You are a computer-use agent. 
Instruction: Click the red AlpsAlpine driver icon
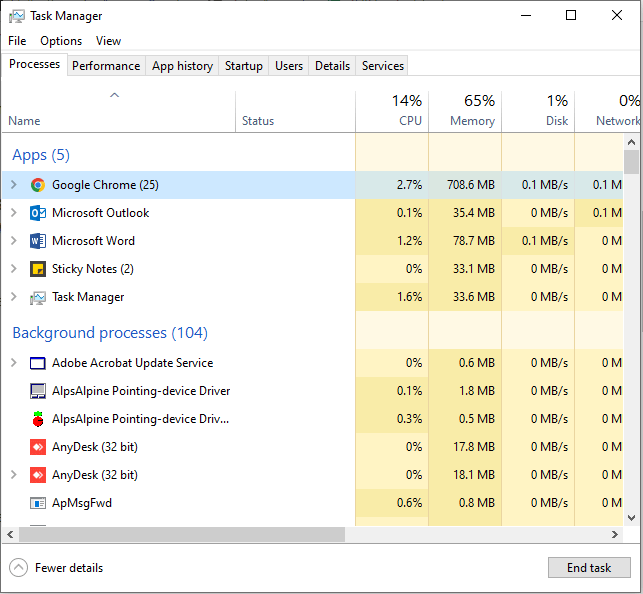(38, 419)
